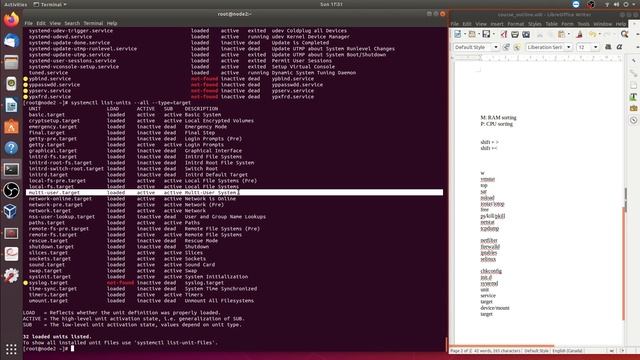The width and height of the screenshot is (640, 360).
Task: Open the Properties sidebar deck
Action: 633,73
